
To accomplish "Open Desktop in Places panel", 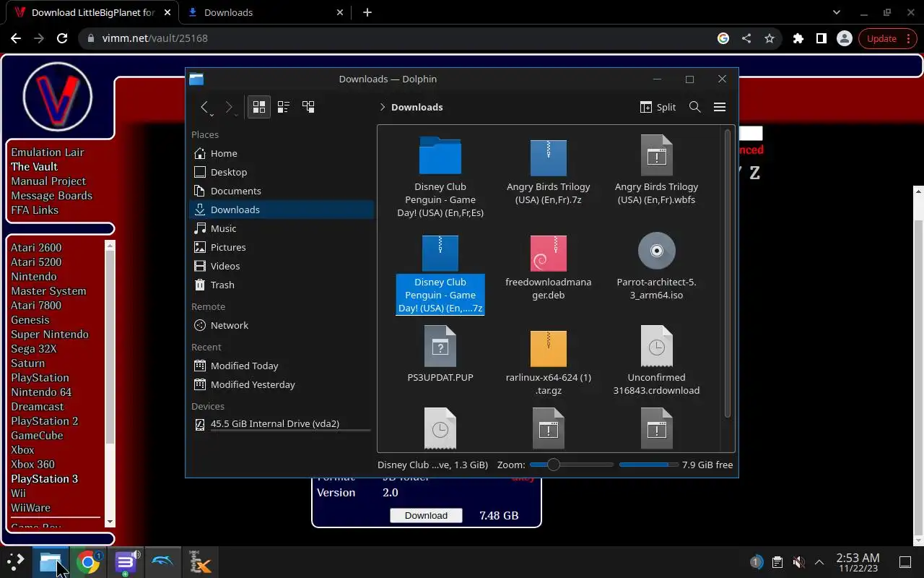I will point(282,172).
